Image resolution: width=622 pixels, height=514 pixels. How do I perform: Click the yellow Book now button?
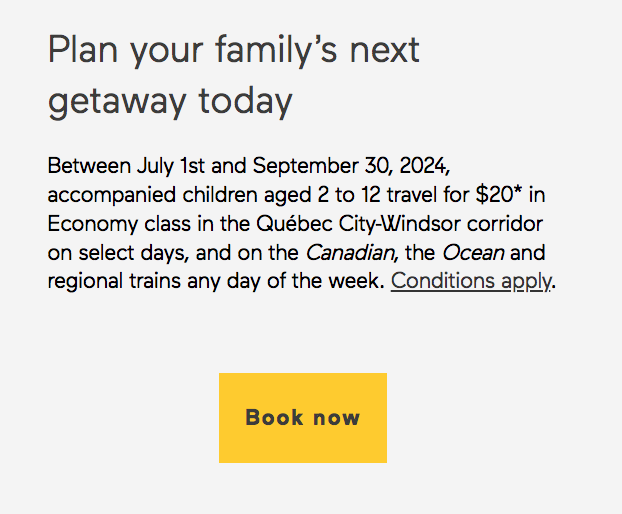point(303,418)
